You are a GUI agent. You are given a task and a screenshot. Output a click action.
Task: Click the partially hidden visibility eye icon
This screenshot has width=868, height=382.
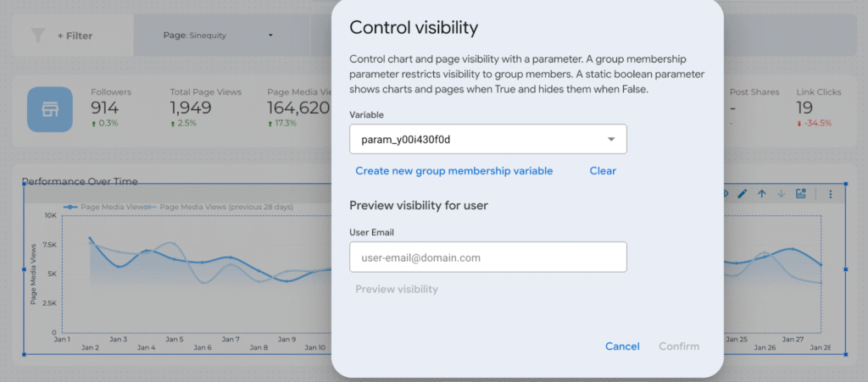726,194
